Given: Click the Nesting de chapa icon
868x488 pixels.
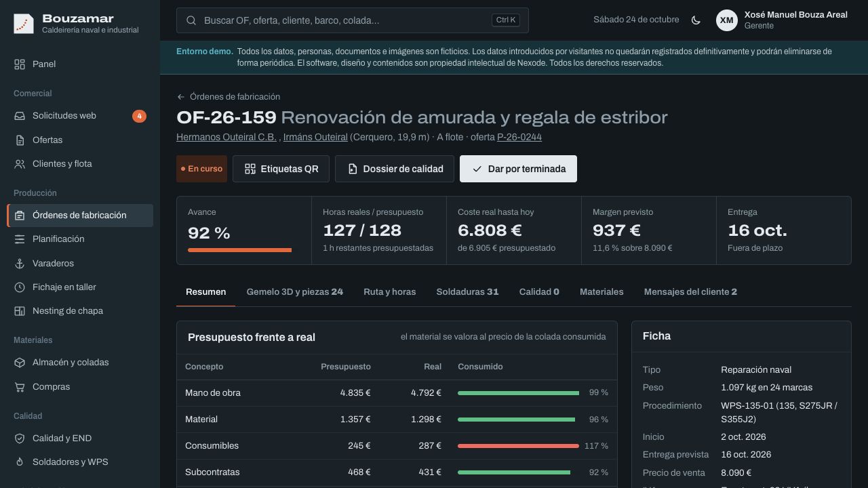Looking at the screenshot, I should pos(20,311).
